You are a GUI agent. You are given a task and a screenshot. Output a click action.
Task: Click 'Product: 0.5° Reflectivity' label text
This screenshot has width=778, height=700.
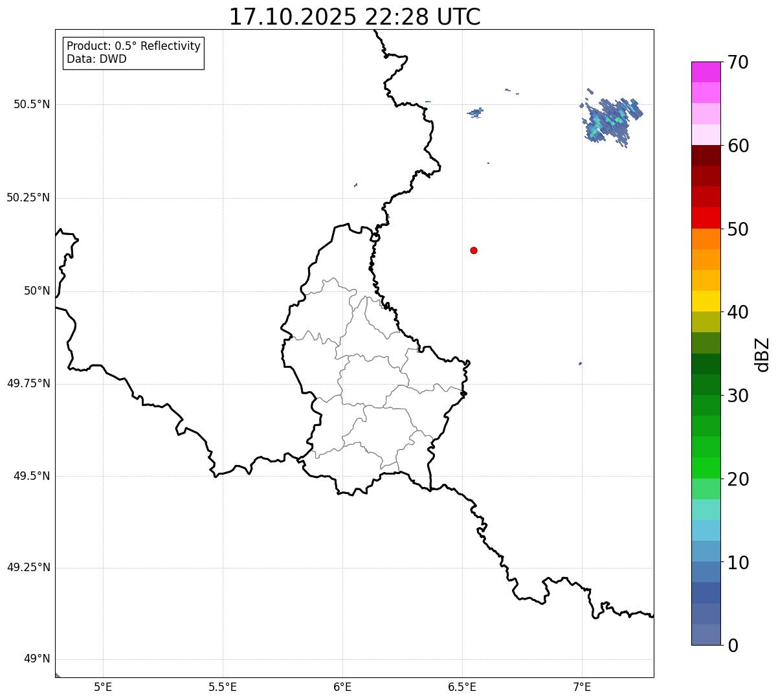tap(133, 47)
